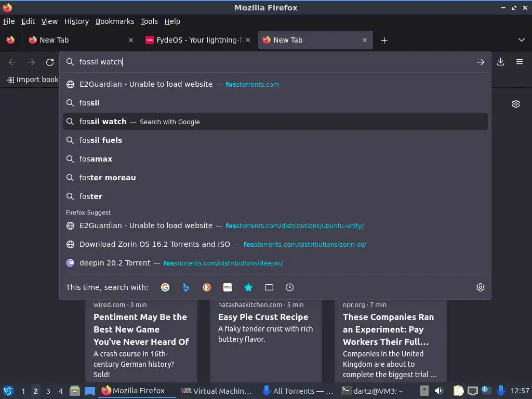Screen dimensions: 532x399
Task: Go back with the left arrow button
Action: coord(12,62)
